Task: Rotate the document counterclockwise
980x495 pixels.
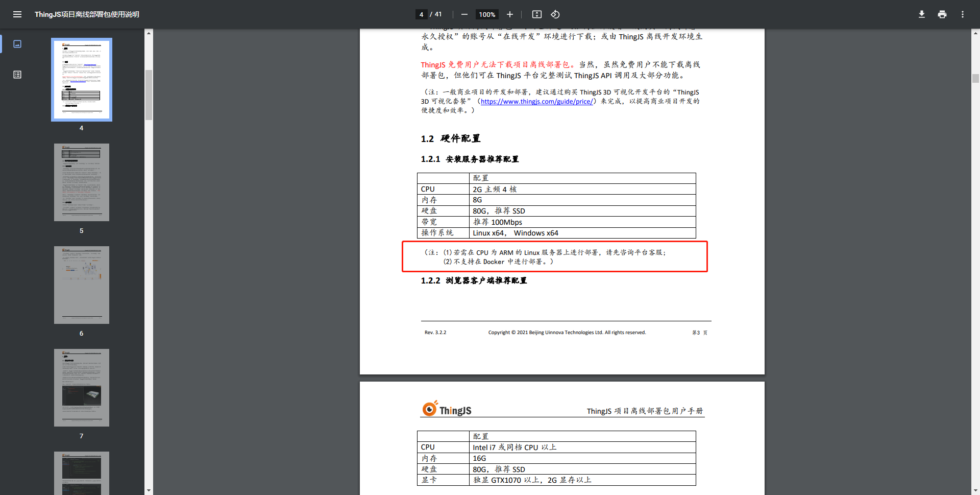Action: (x=555, y=14)
